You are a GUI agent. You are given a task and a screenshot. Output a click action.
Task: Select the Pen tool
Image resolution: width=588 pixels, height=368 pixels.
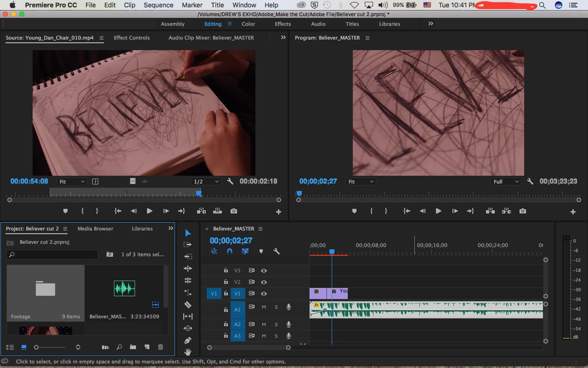point(188,340)
